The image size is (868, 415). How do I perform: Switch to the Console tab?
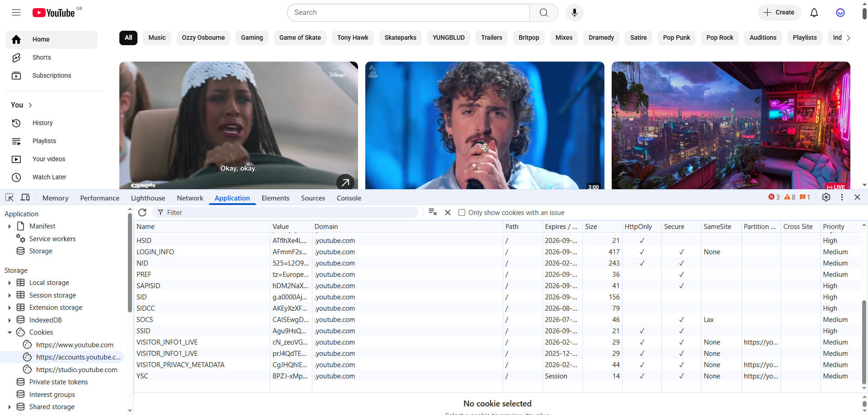(349, 198)
